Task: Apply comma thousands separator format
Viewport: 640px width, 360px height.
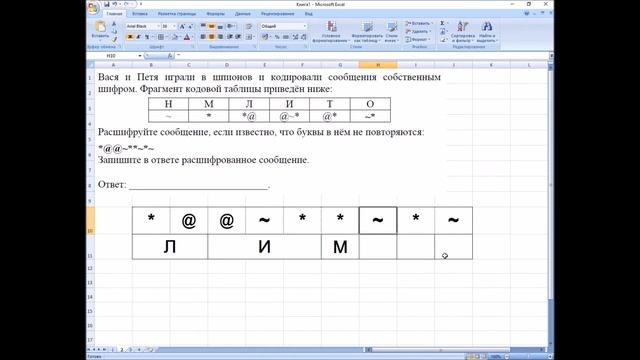Action: point(286,37)
